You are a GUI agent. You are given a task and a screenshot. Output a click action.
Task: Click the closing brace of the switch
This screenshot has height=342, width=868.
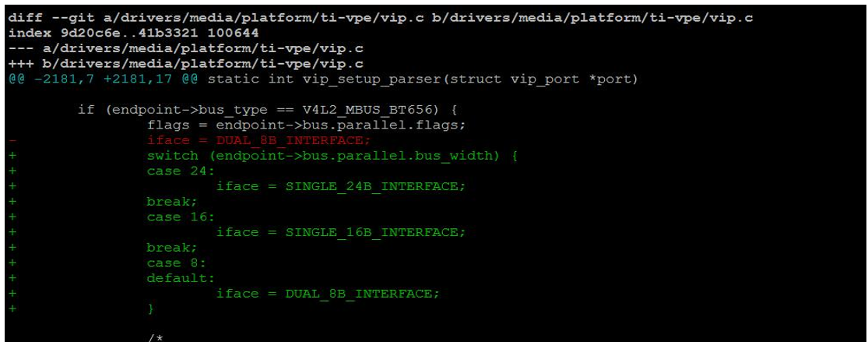(x=150, y=309)
